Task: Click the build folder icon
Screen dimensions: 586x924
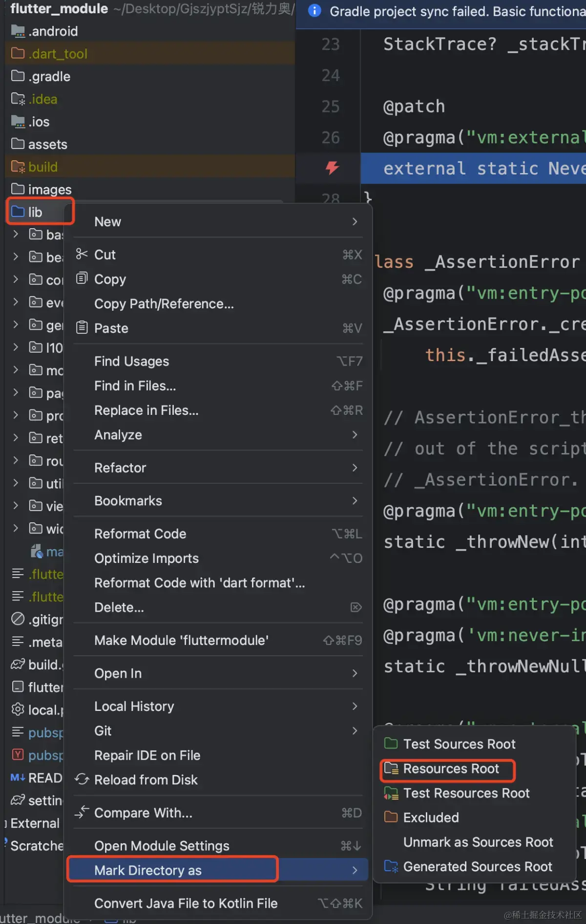Action: 18,167
